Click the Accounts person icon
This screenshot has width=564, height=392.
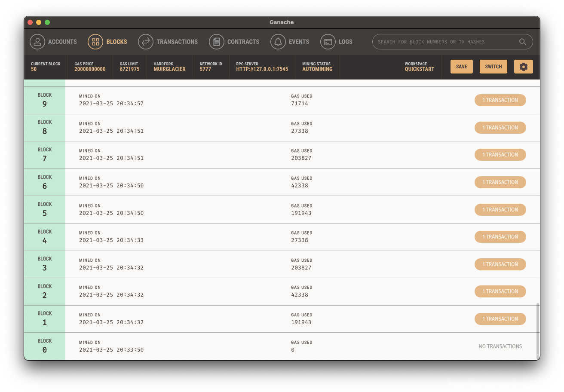click(37, 42)
